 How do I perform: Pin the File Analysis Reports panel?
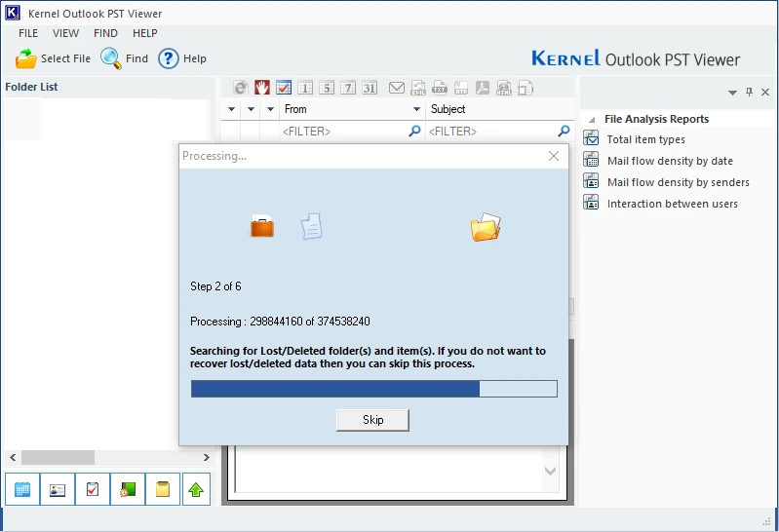click(749, 92)
